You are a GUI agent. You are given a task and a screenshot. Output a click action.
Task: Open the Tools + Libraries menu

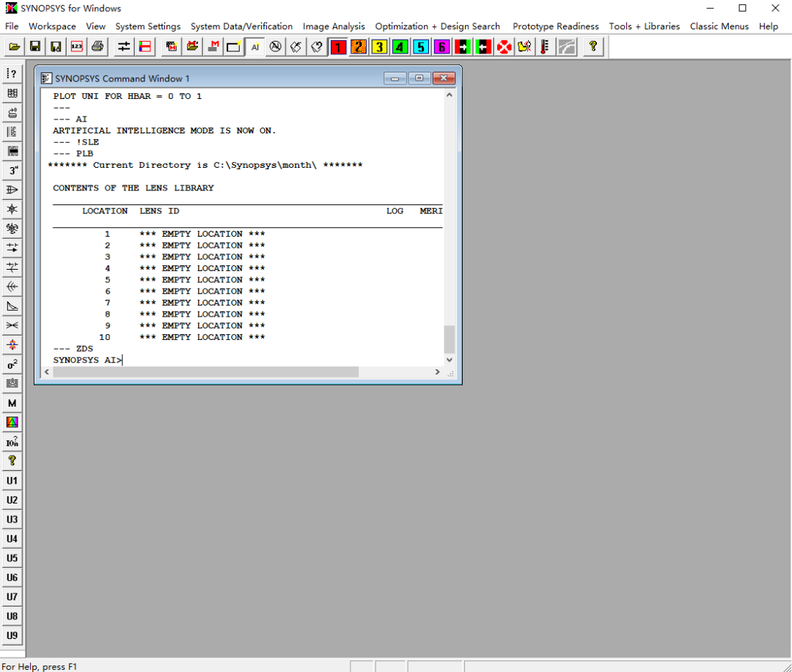pyautogui.click(x=644, y=26)
